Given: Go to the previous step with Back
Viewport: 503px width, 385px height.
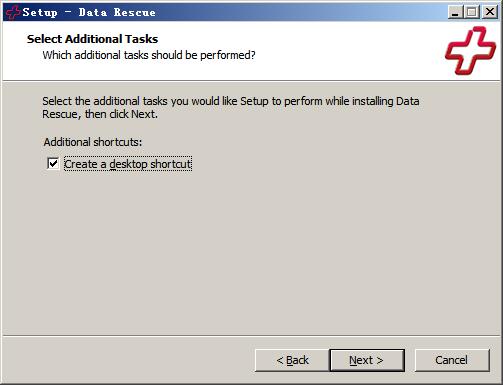Looking at the screenshot, I should pos(292,360).
